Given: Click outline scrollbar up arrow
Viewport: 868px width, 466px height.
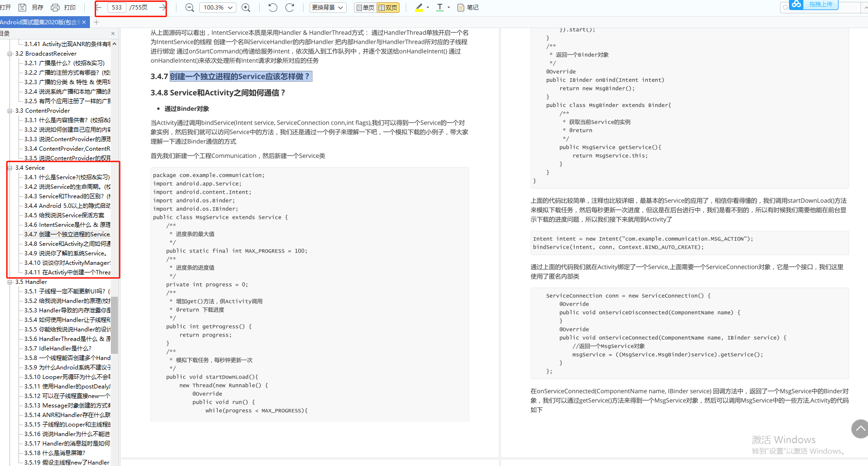Looking at the screenshot, I should tap(114, 44).
